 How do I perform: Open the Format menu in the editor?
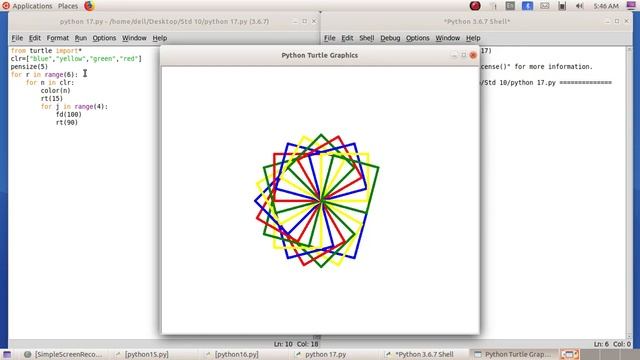click(58, 38)
